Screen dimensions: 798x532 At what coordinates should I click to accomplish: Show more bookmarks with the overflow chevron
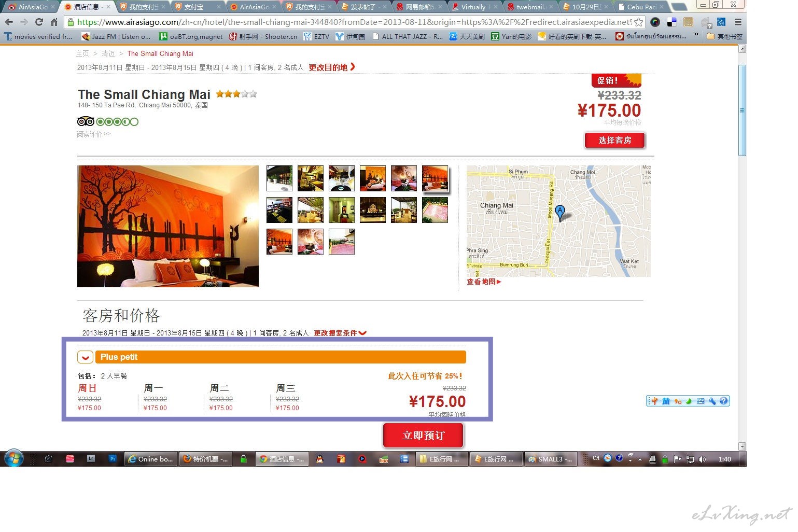click(696, 35)
